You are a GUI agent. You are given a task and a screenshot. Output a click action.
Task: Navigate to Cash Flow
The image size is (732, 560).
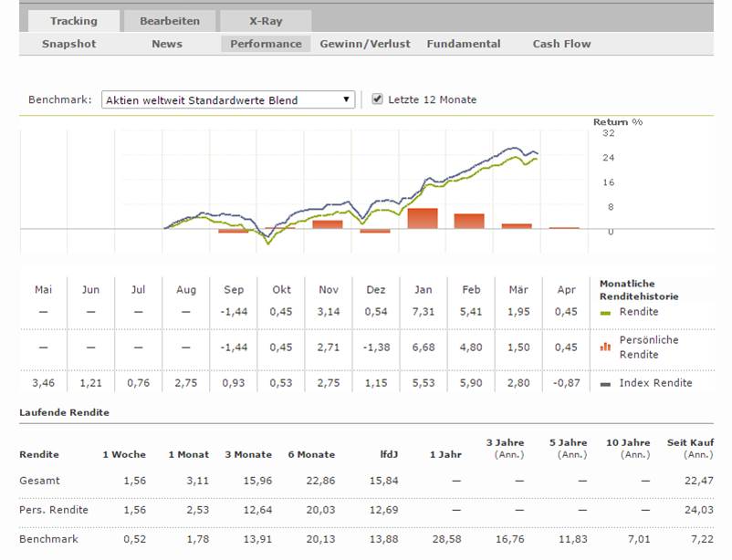click(561, 44)
